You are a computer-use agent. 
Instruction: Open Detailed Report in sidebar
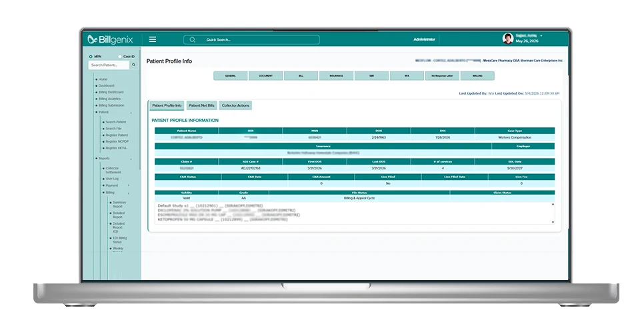tap(119, 215)
